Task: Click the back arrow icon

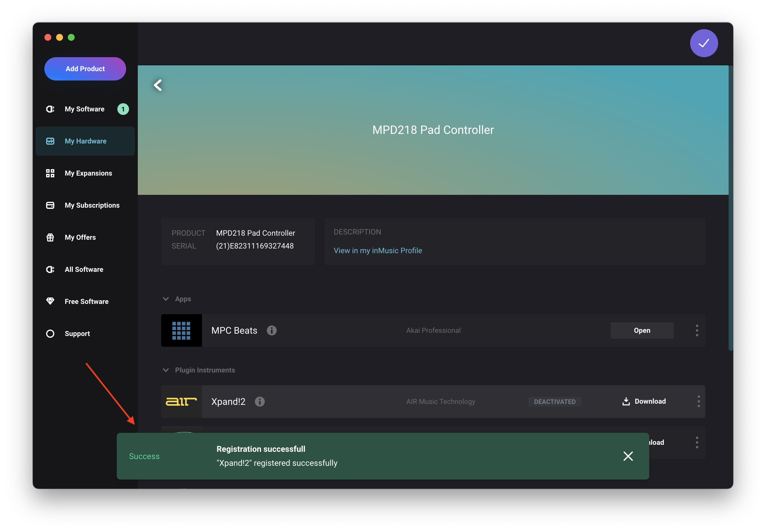Action: coord(158,85)
